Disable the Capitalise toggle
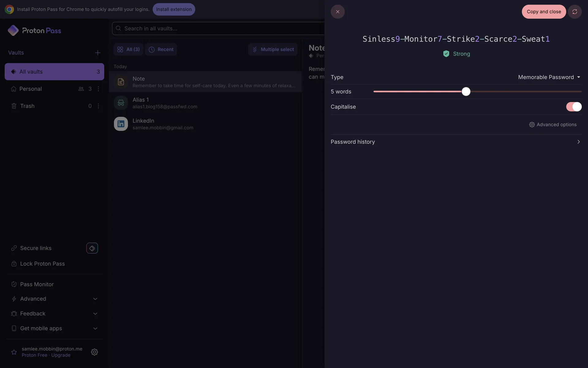The image size is (588, 368). click(574, 107)
